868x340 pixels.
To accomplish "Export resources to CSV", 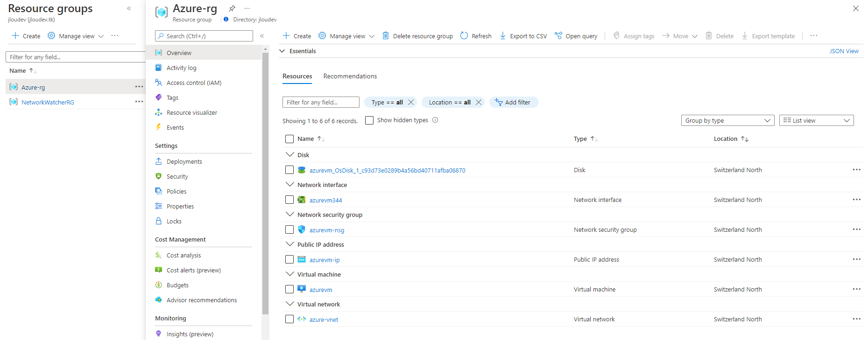I will (x=523, y=36).
